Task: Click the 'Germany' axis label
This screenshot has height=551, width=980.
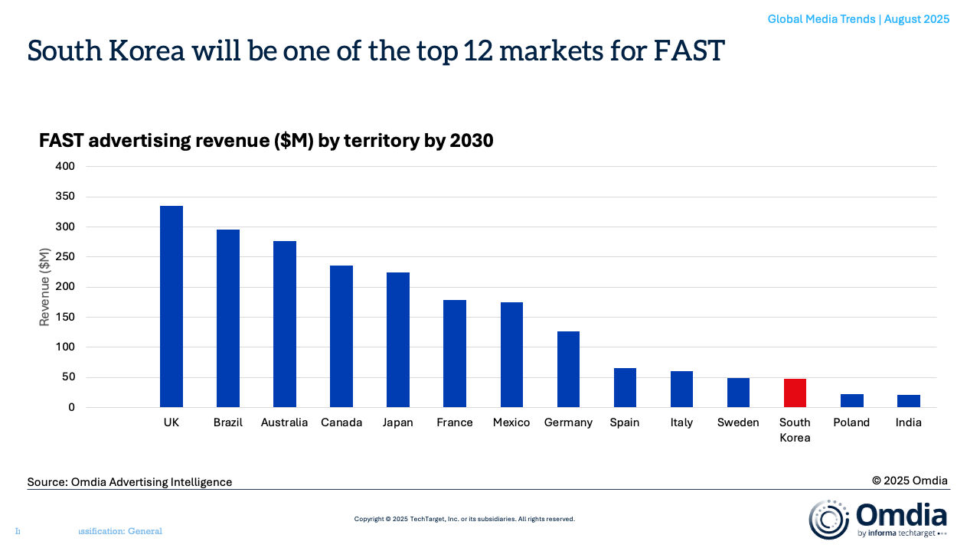Action: 568,422
